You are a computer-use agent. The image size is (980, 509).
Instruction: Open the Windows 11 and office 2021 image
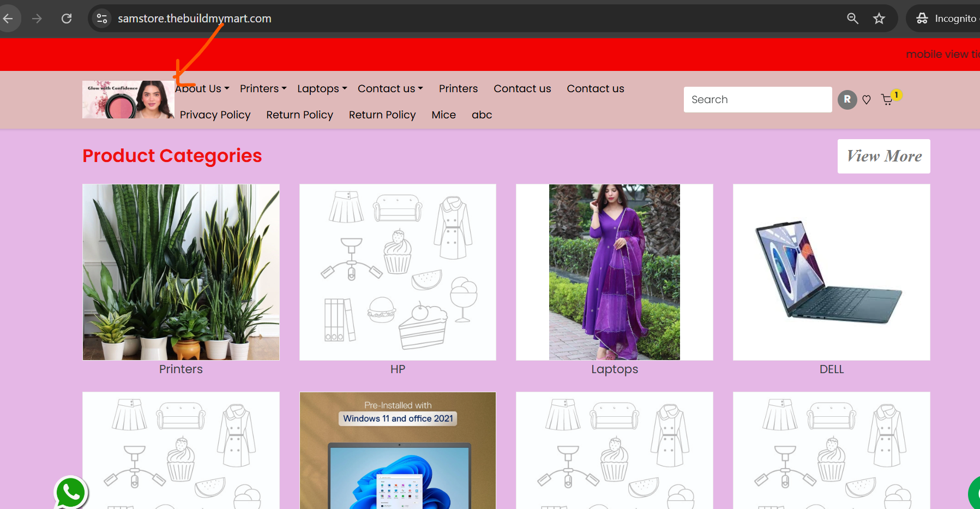pyautogui.click(x=398, y=451)
